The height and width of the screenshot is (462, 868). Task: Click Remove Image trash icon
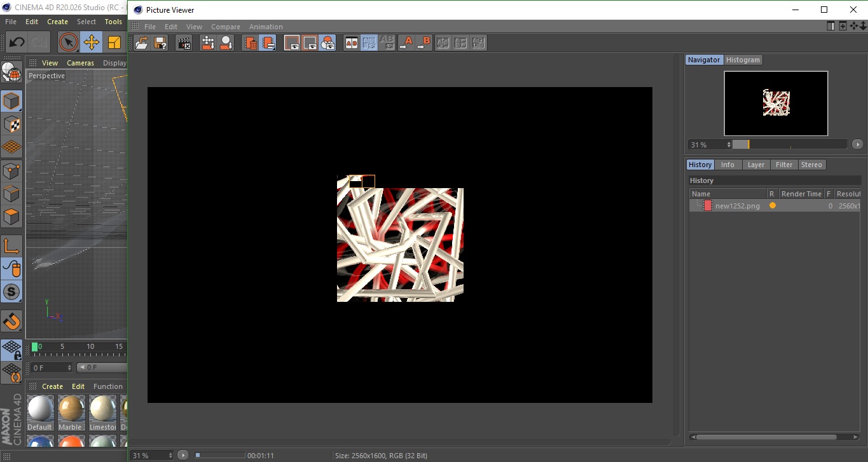[x=251, y=43]
